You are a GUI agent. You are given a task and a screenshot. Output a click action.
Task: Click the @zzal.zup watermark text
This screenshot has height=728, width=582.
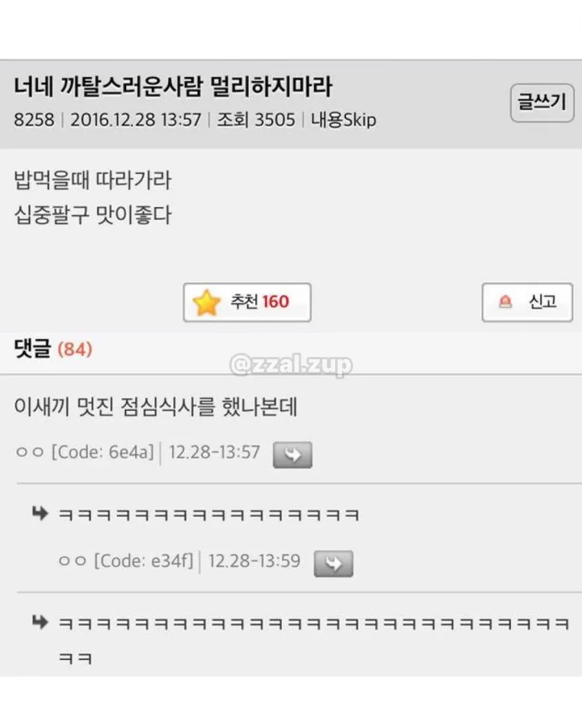pos(291,365)
